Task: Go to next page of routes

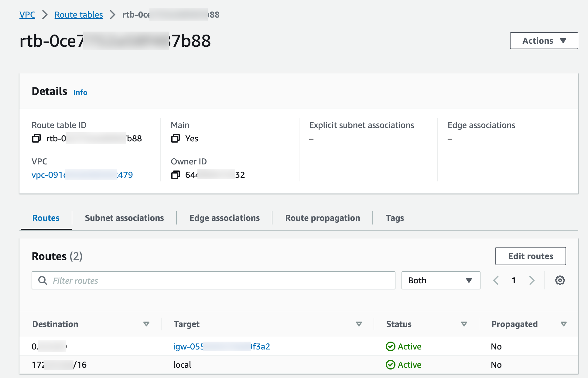Action: click(532, 280)
